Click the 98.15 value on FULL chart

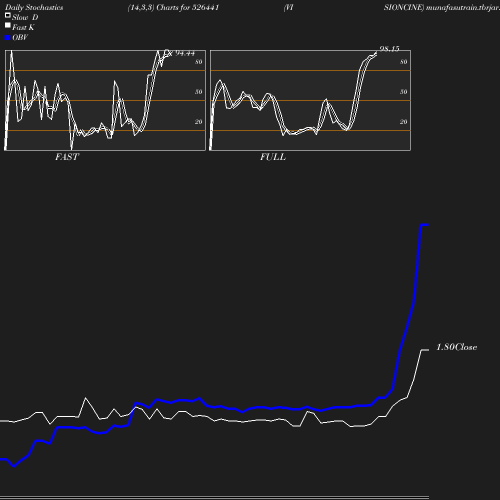tap(390, 49)
